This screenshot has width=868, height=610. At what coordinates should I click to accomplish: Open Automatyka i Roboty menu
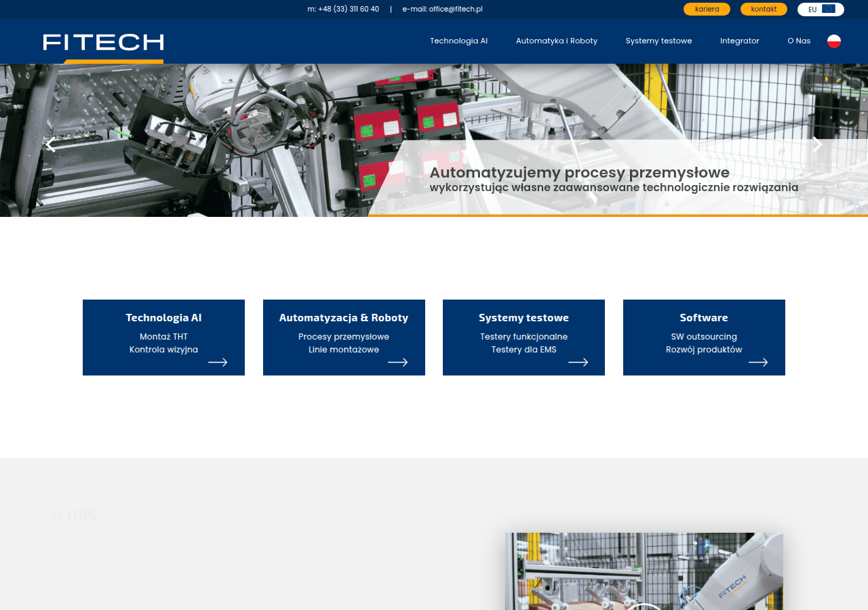(x=557, y=41)
